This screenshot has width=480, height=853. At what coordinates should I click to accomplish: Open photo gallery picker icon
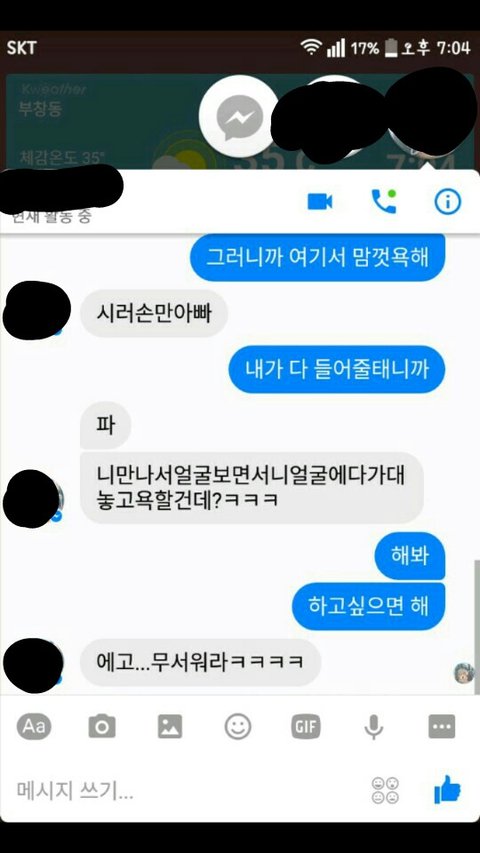click(170, 726)
